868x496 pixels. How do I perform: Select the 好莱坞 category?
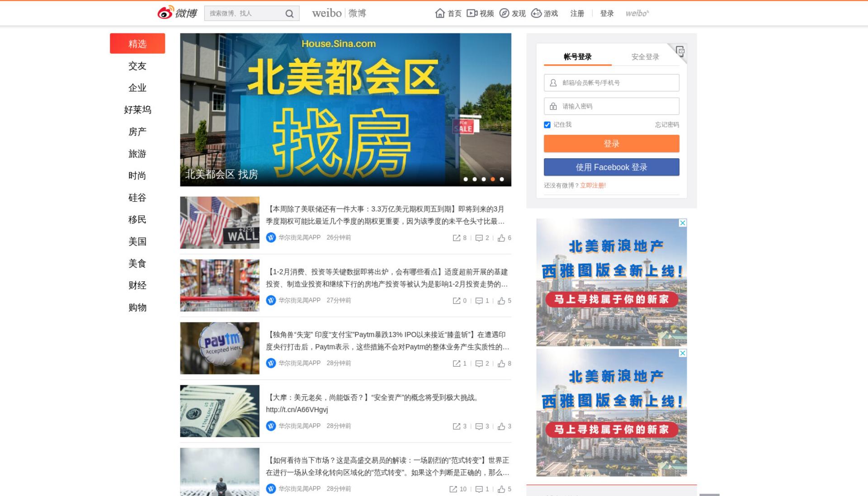click(137, 109)
